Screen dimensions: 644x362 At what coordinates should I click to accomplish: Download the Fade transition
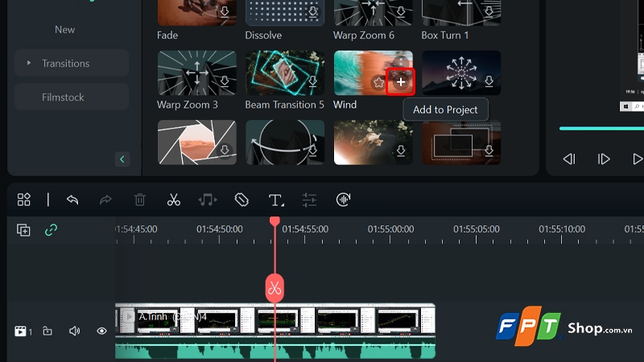coord(225,11)
